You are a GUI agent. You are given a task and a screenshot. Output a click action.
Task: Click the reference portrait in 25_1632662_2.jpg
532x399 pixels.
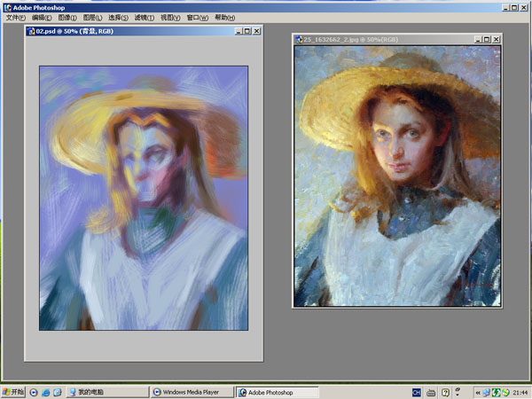tap(397, 176)
